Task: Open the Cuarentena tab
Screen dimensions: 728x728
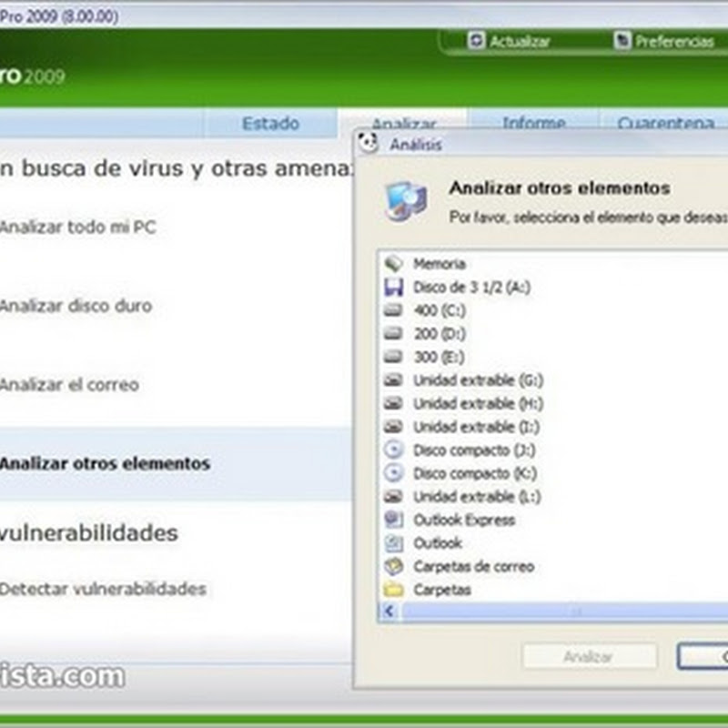Action: (x=665, y=122)
